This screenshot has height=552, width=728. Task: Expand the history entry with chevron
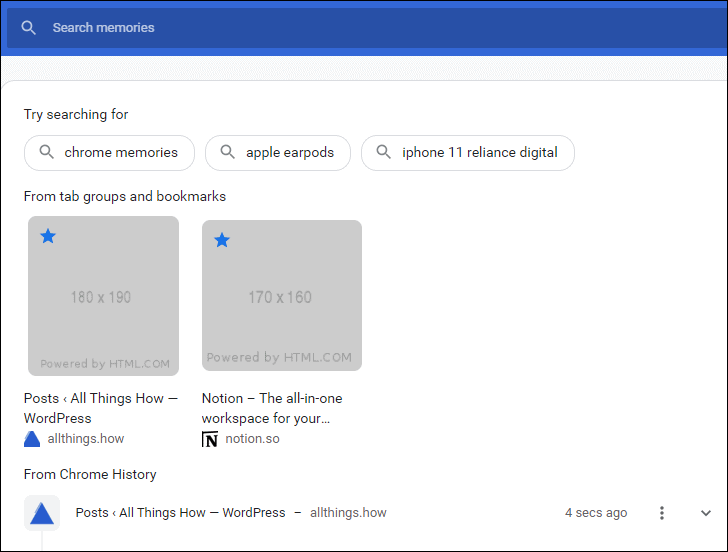706,513
